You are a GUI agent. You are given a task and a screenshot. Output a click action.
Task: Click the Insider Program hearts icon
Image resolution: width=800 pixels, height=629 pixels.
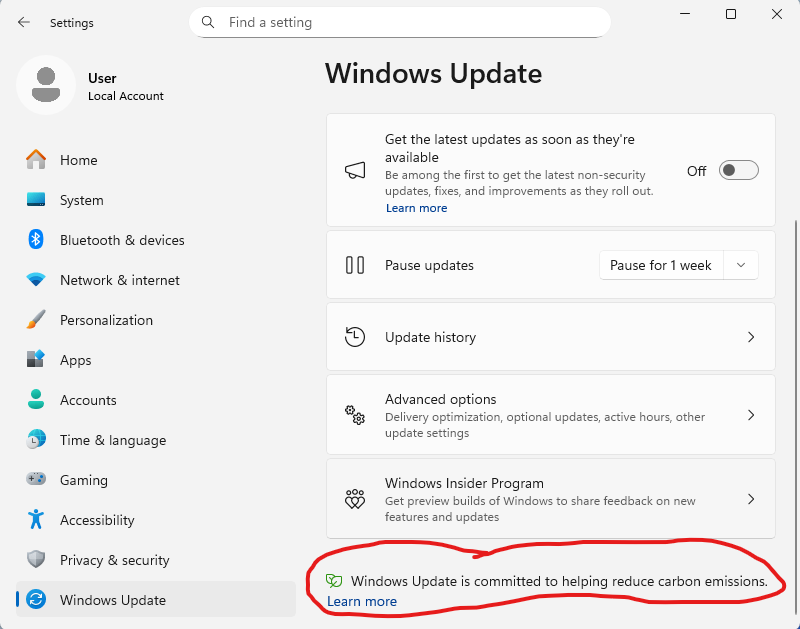(x=355, y=499)
